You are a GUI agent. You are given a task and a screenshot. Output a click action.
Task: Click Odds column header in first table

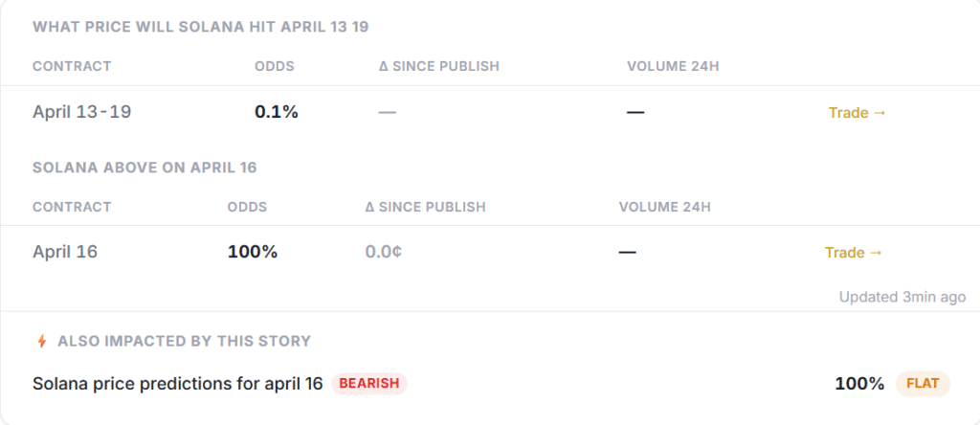274,66
